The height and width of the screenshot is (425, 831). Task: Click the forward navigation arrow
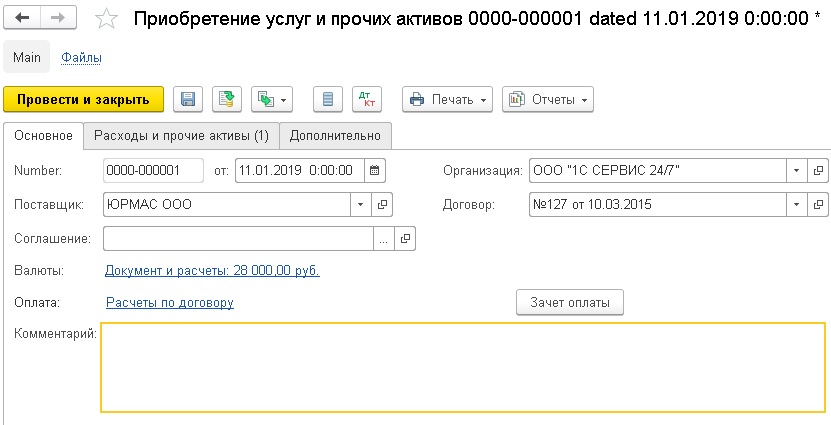click(58, 18)
